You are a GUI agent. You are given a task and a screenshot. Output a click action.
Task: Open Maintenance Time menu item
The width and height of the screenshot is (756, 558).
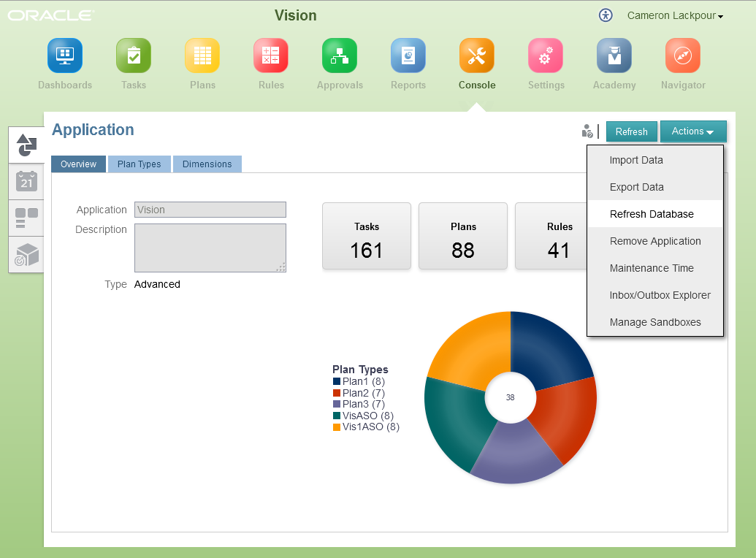pos(654,268)
